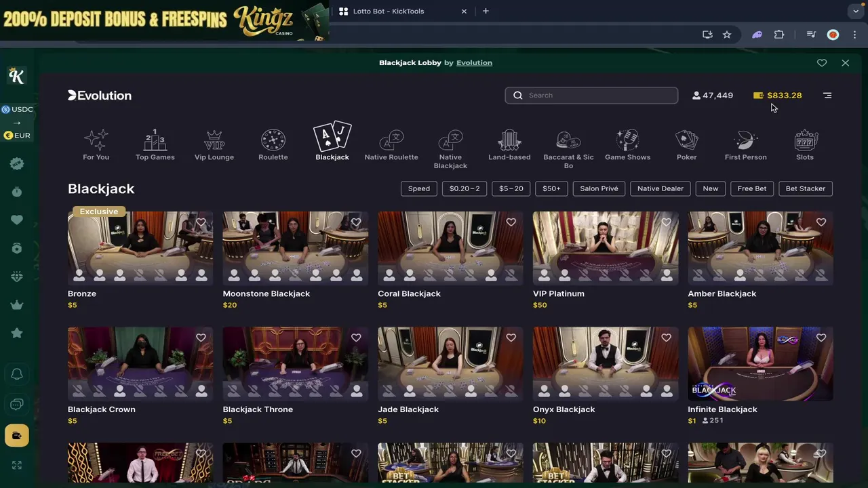Screen dimensions: 868x488
Task: Click the install app icon in address bar
Action: pos(707,35)
